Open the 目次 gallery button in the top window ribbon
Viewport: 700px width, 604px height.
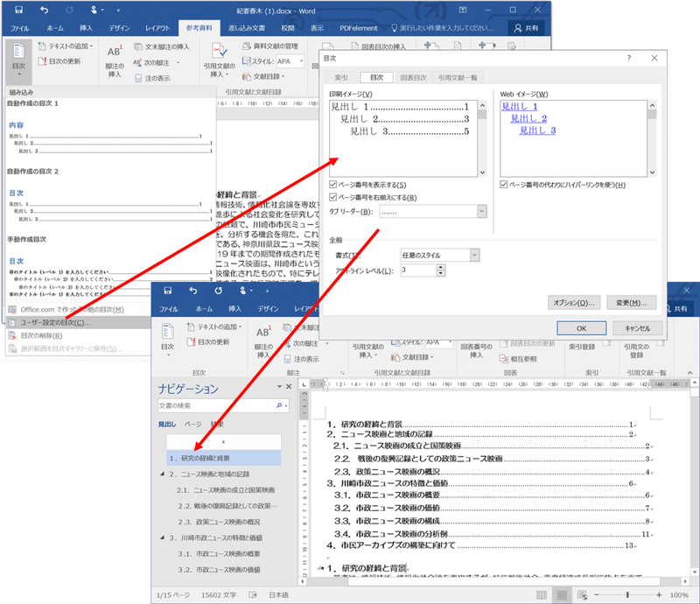point(18,61)
